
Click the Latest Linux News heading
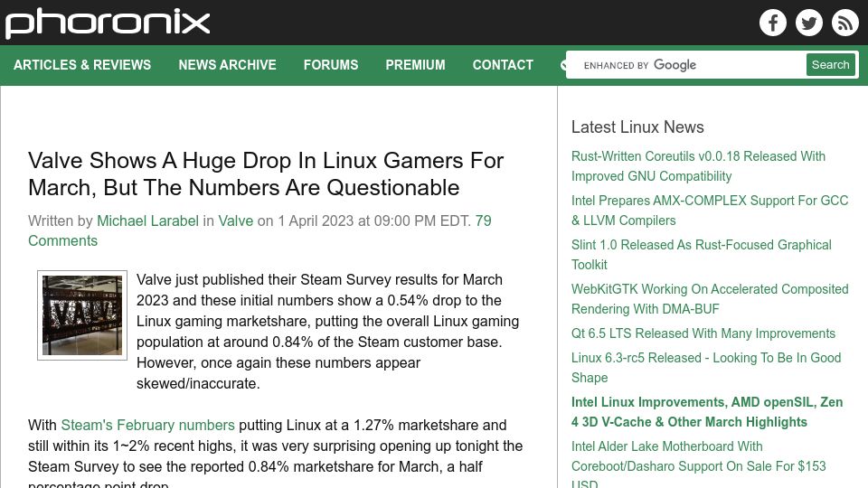(x=637, y=127)
